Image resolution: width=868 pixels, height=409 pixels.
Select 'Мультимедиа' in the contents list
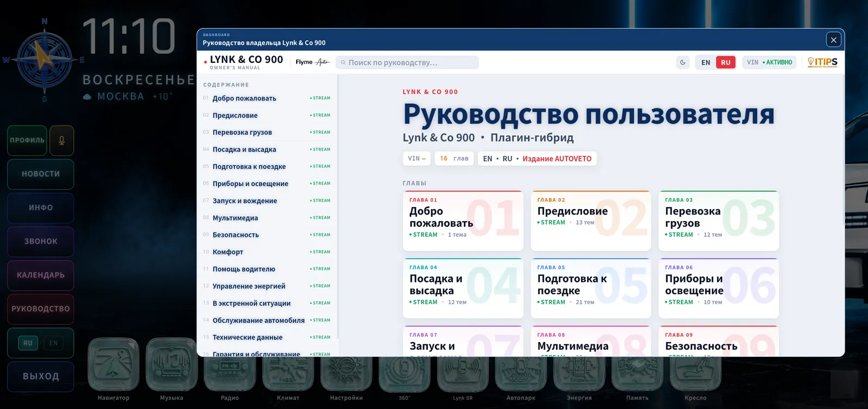[x=267, y=218]
